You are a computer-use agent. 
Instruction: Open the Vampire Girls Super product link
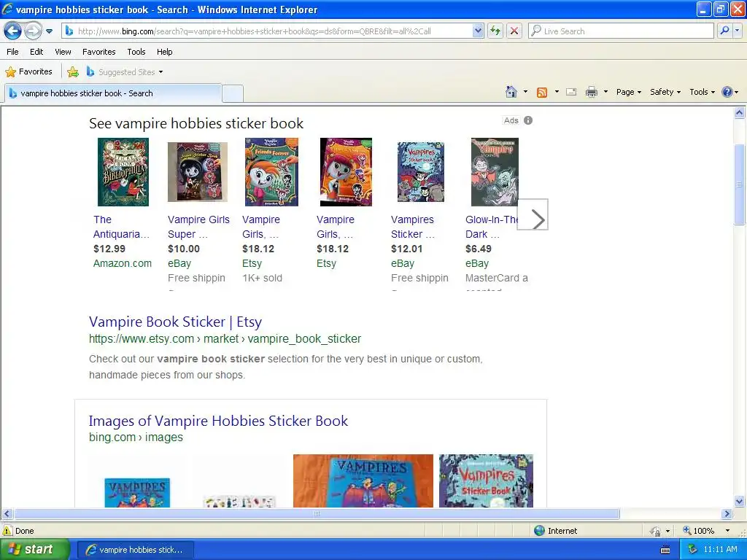[x=198, y=227]
